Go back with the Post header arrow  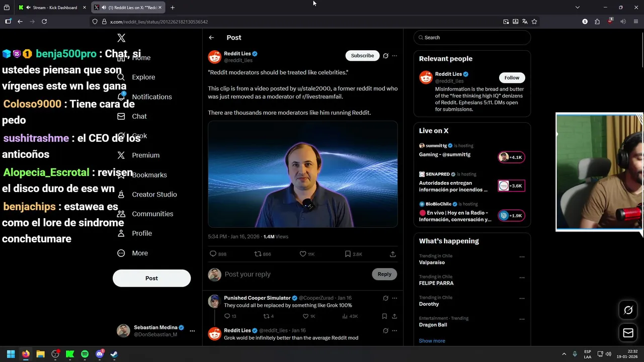point(211,38)
